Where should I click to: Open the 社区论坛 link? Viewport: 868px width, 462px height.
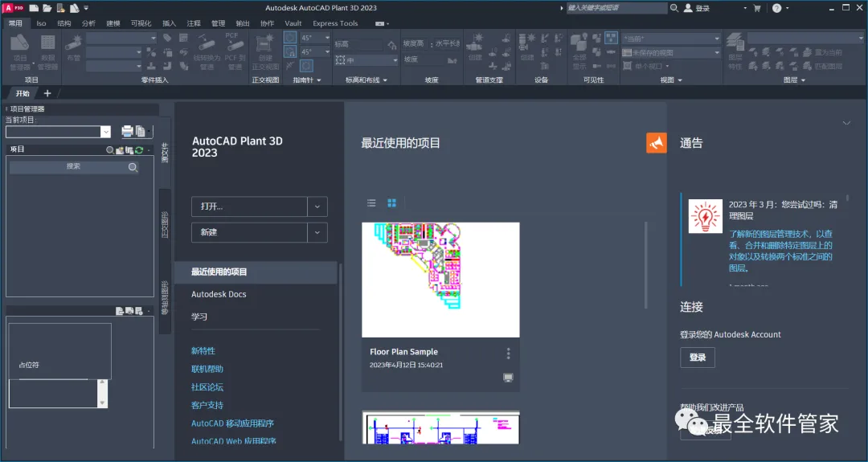207,387
